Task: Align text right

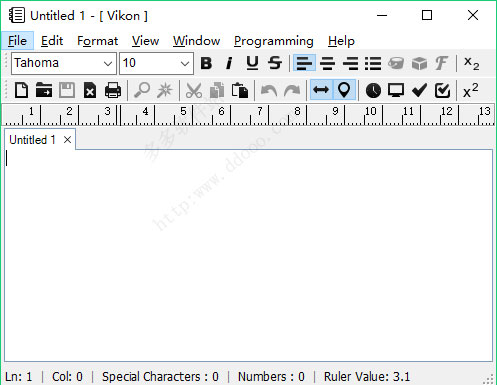Action: pyautogui.click(x=350, y=63)
